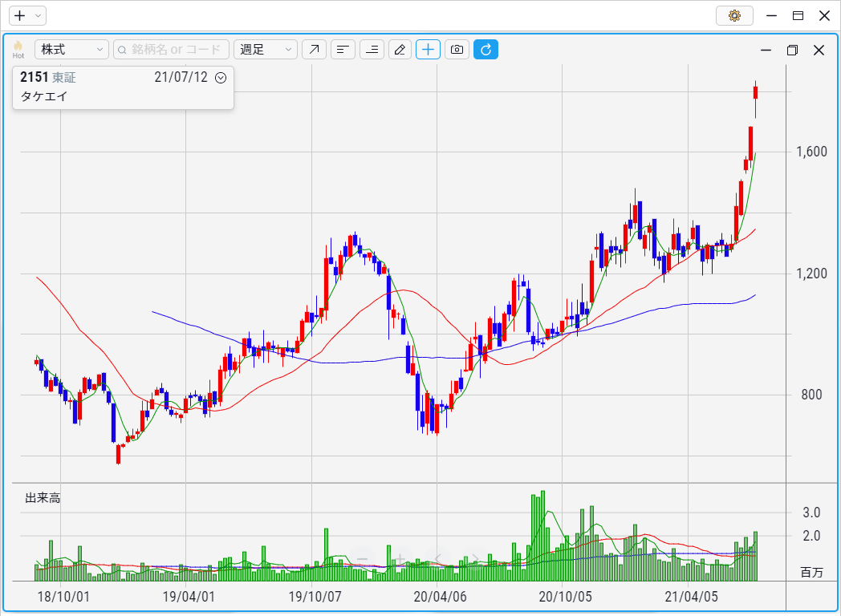Screen dimensions: 841x616
Task: Click the left-aligned lines toolbar icon
Action: pyautogui.click(x=343, y=50)
